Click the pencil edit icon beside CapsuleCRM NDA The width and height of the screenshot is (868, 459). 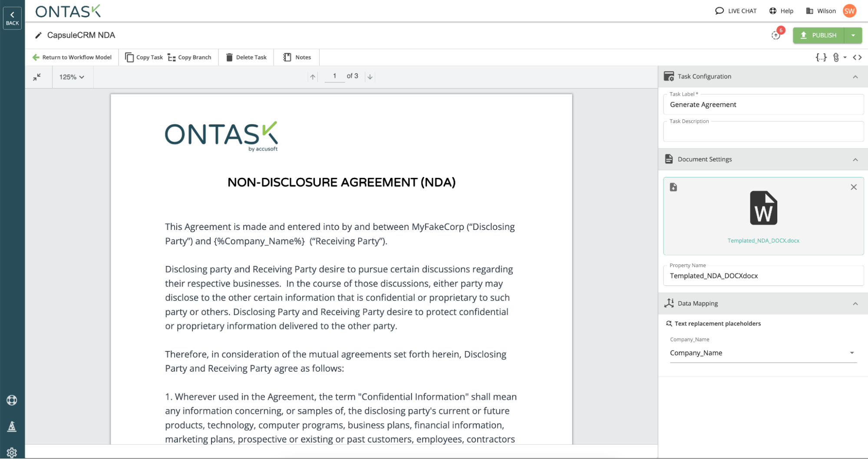[38, 35]
